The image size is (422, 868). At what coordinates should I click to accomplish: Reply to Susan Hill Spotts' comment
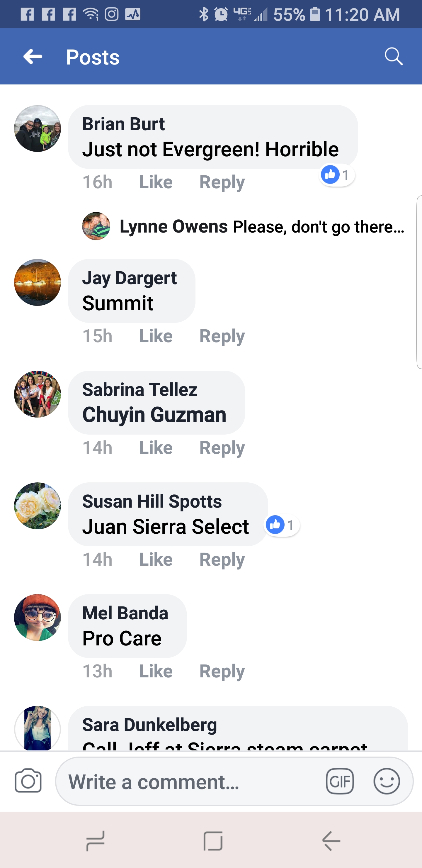(222, 560)
